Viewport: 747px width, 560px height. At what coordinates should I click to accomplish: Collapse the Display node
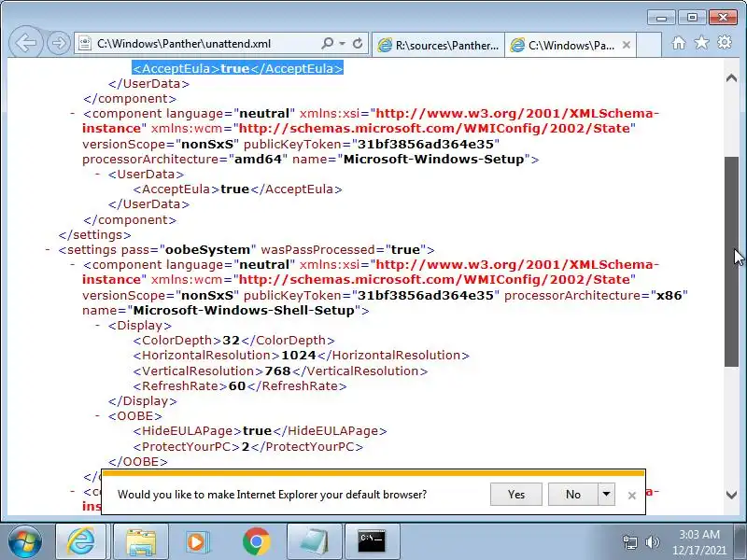97,325
